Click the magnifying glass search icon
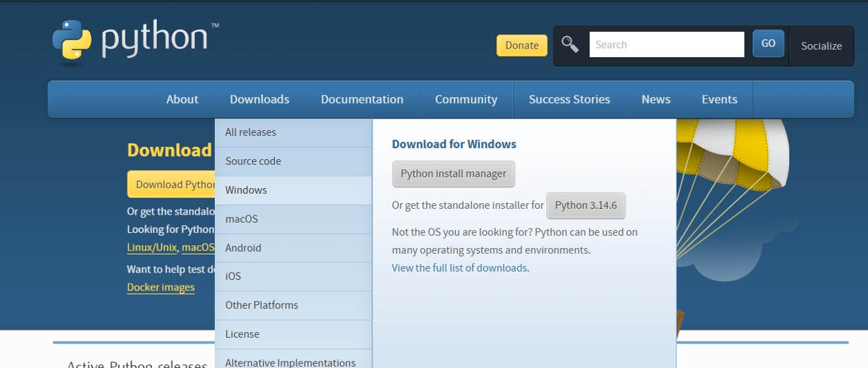868x368 pixels. tap(570, 45)
